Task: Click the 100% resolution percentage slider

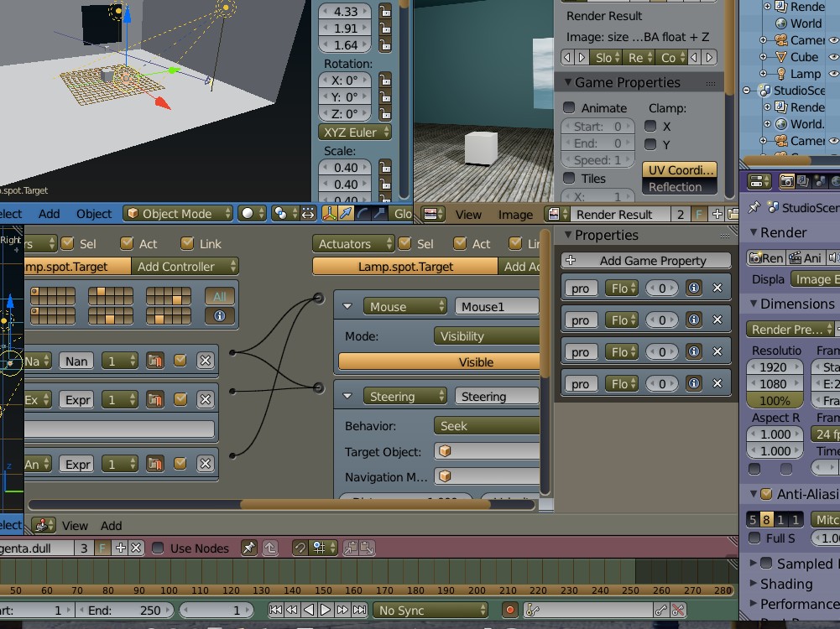Action: (x=774, y=401)
